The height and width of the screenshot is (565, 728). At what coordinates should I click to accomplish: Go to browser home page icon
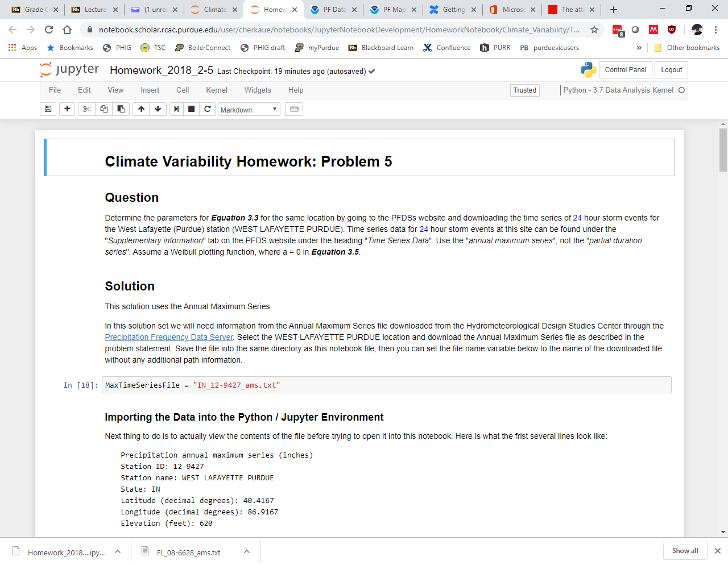67,30
